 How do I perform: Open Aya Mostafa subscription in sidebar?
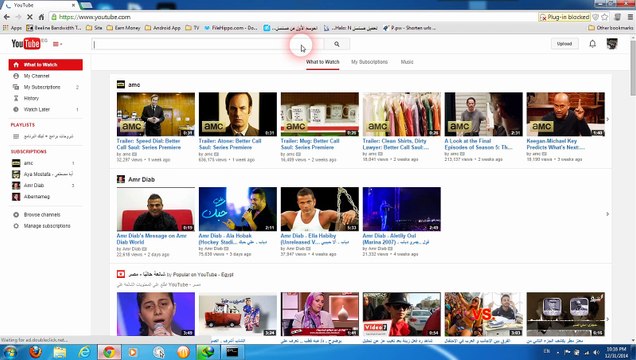tap(48, 174)
